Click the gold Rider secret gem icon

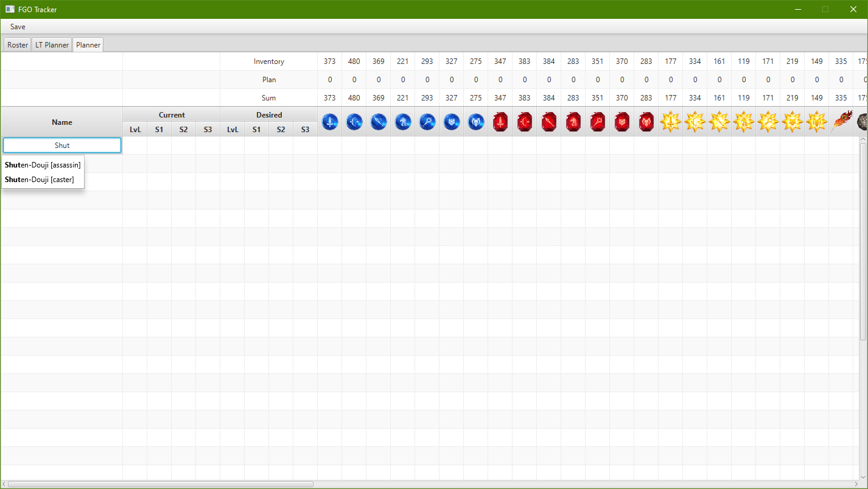click(744, 122)
